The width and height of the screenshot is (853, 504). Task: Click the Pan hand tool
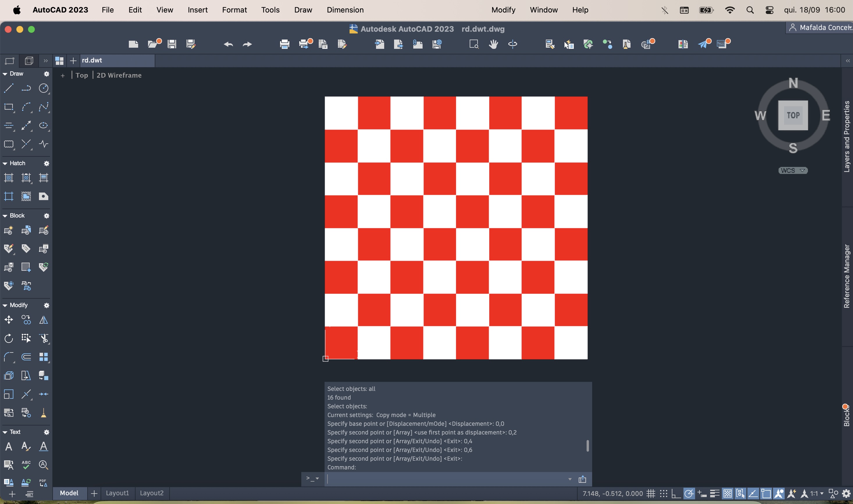coord(494,44)
